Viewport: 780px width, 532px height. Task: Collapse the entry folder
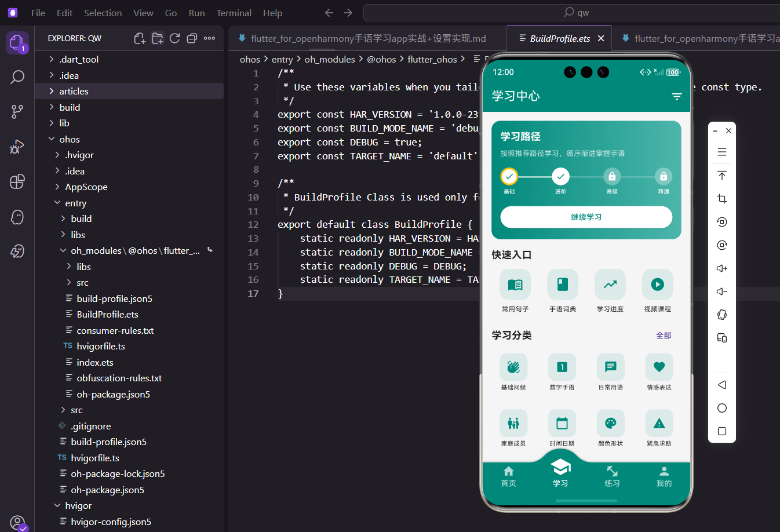(129, 203)
